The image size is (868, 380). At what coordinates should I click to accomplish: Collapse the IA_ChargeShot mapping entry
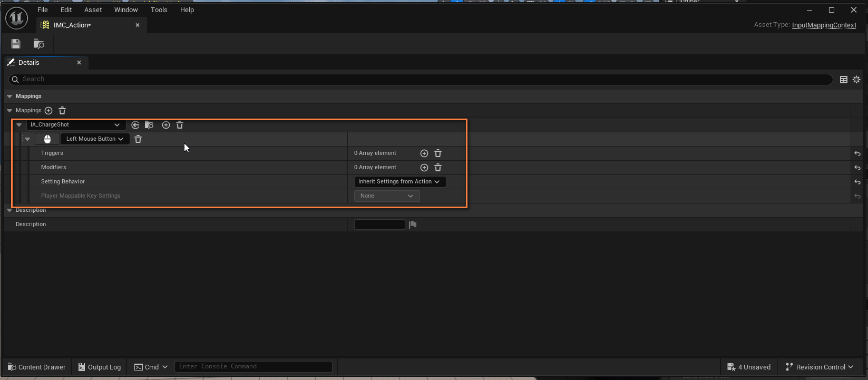[19, 125]
